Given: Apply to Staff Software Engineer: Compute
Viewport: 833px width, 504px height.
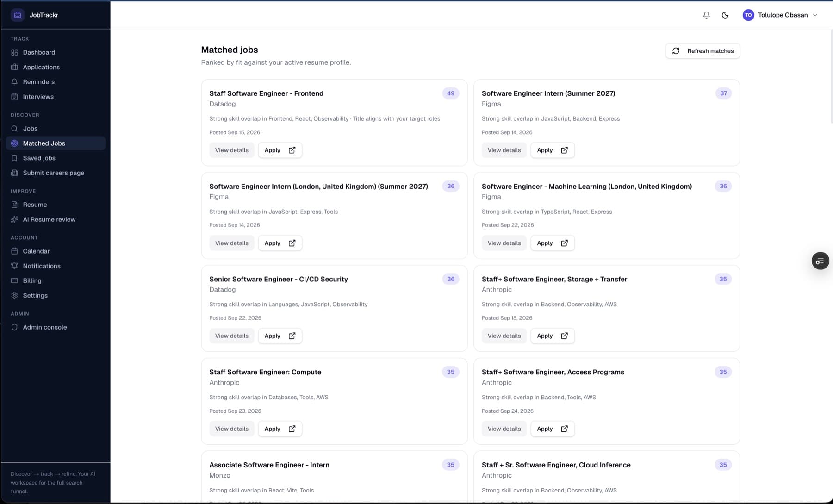Looking at the screenshot, I should [280, 429].
